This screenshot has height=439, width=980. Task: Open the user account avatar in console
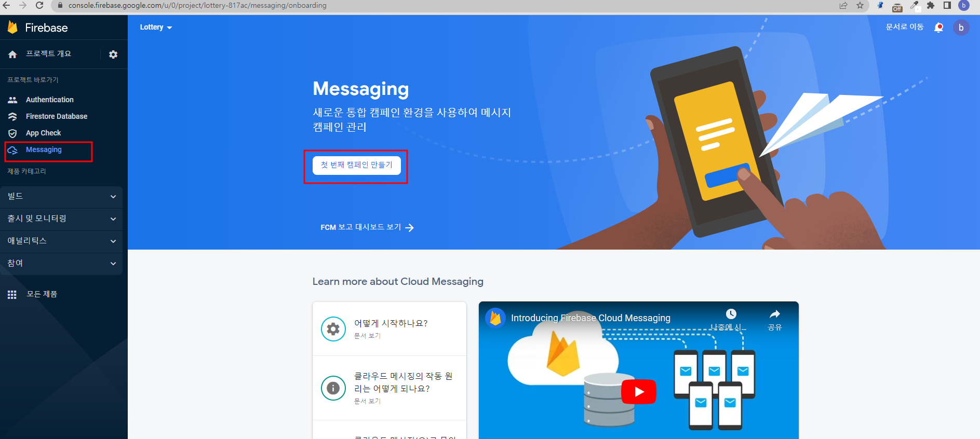click(x=961, y=28)
